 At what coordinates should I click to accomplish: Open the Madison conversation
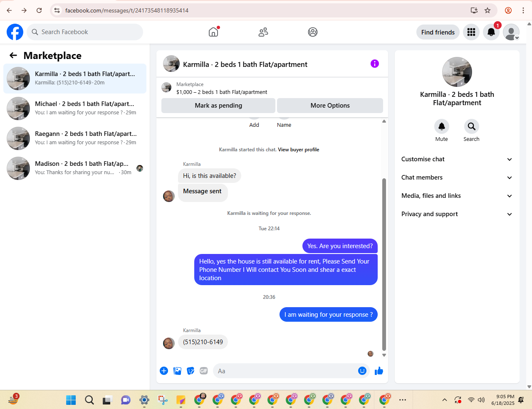(75, 168)
